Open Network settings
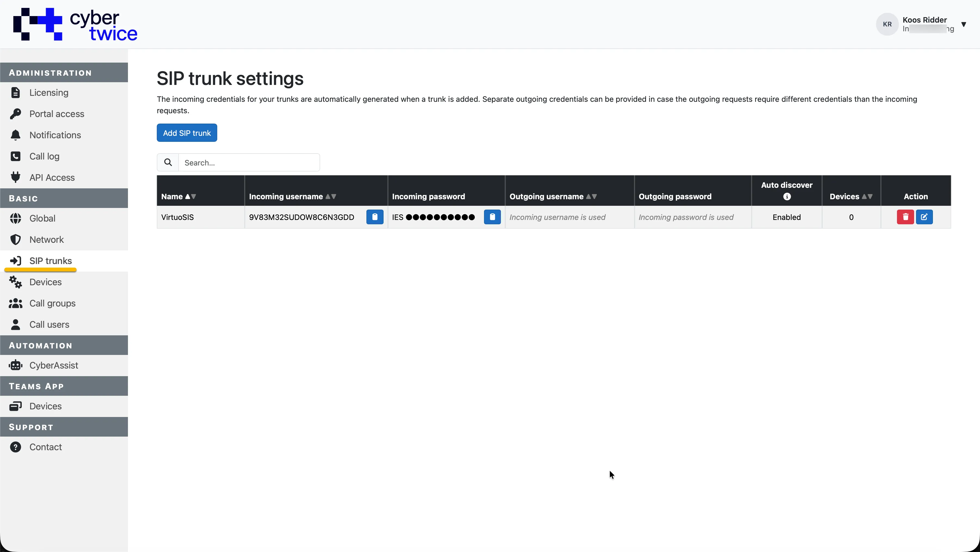 click(x=64, y=240)
